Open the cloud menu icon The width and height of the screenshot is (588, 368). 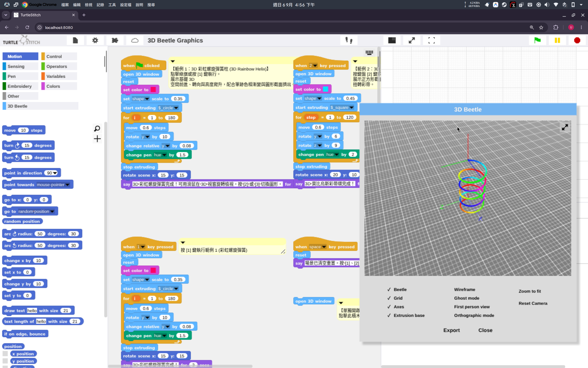(x=135, y=40)
